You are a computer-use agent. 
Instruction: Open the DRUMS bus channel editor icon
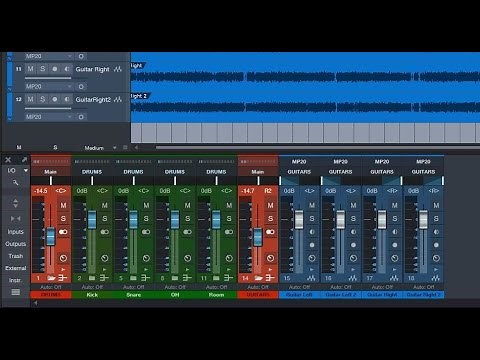(x=63, y=278)
